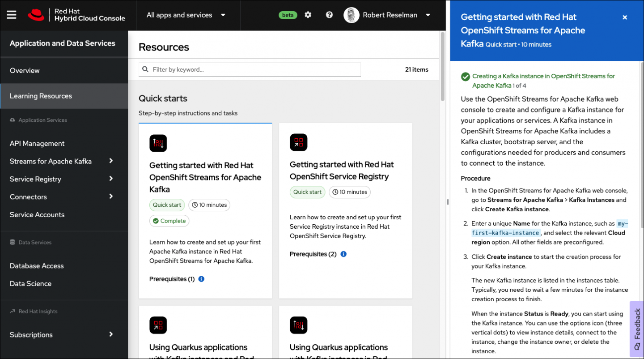Click the Filter by keyword field

pos(250,69)
